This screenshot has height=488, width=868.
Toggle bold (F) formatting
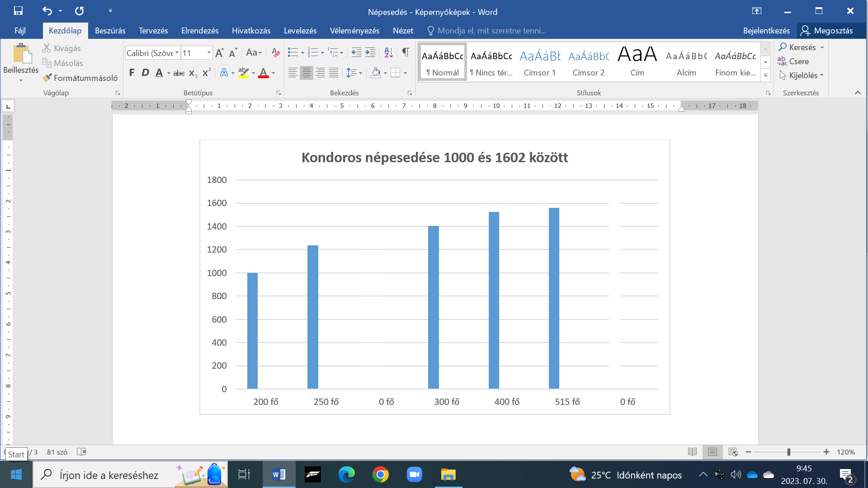click(132, 73)
